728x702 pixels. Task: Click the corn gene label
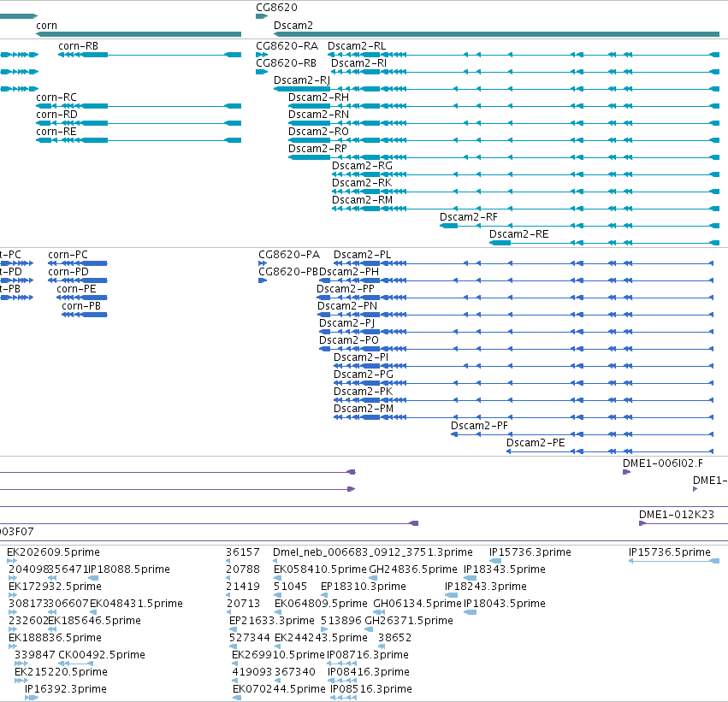click(x=46, y=26)
